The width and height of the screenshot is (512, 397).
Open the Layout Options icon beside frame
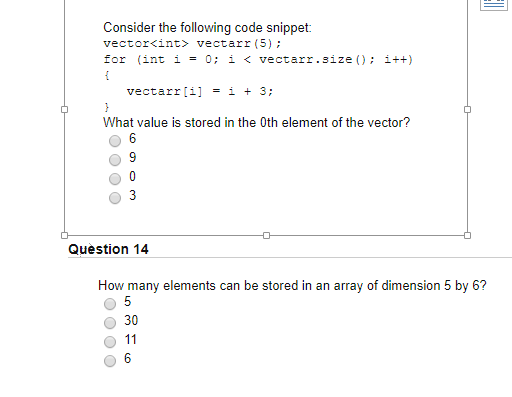coord(494,5)
